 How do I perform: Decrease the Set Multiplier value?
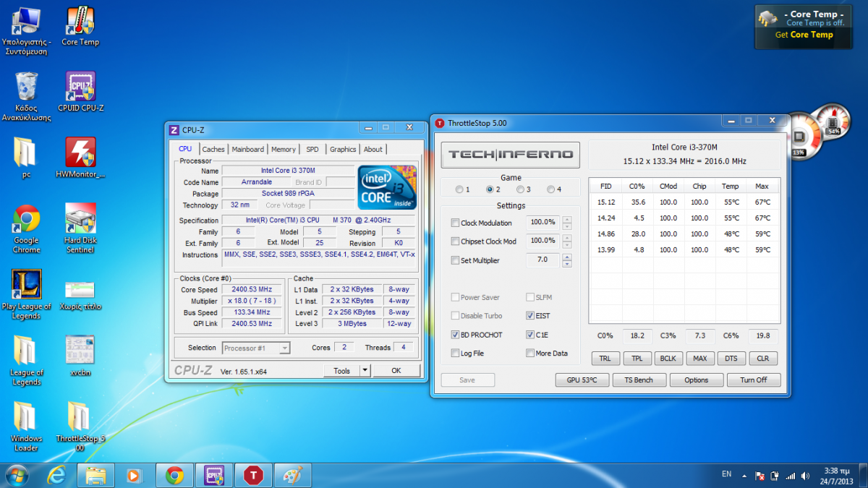pos(566,264)
